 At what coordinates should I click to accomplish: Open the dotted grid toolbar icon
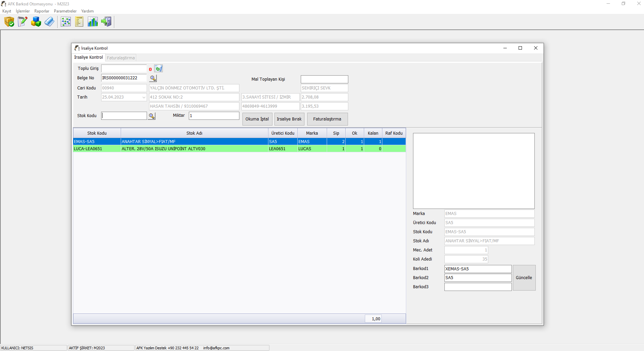[66, 22]
